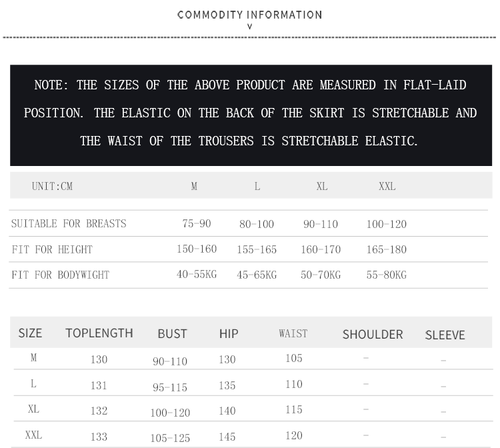Image resolution: width=500 pixels, height=448 pixels.
Task: Click the 80-100 breasts range cell
Action: point(257,225)
